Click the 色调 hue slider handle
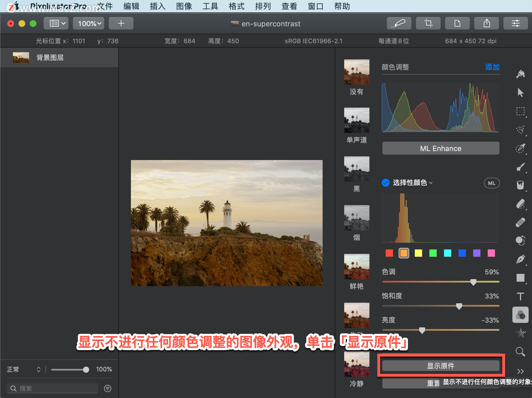532x398 pixels. (x=473, y=282)
